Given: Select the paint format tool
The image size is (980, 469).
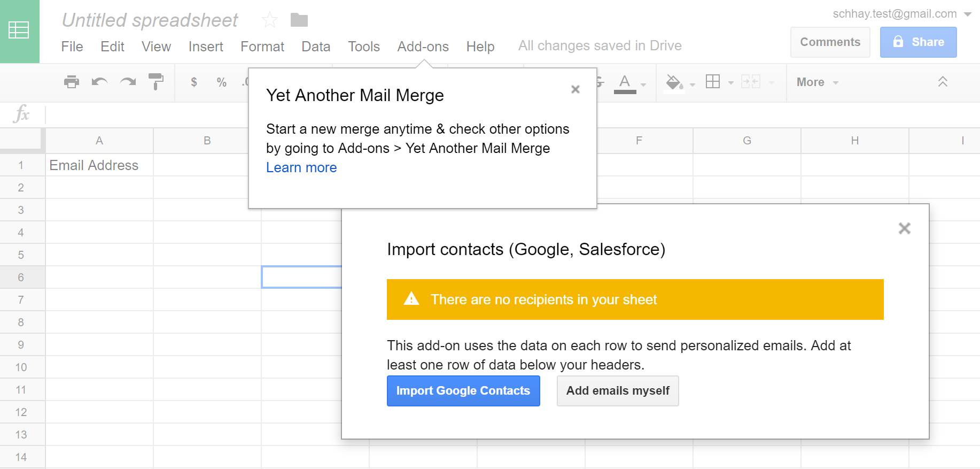Looking at the screenshot, I should click(155, 82).
